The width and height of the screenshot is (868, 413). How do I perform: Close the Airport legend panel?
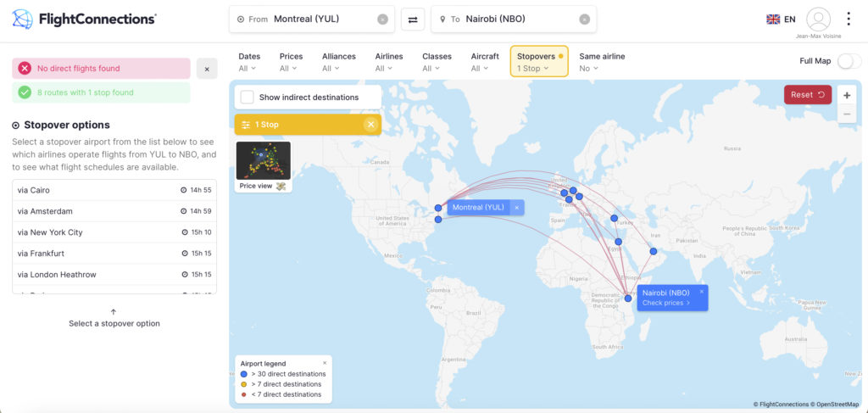click(324, 363)
